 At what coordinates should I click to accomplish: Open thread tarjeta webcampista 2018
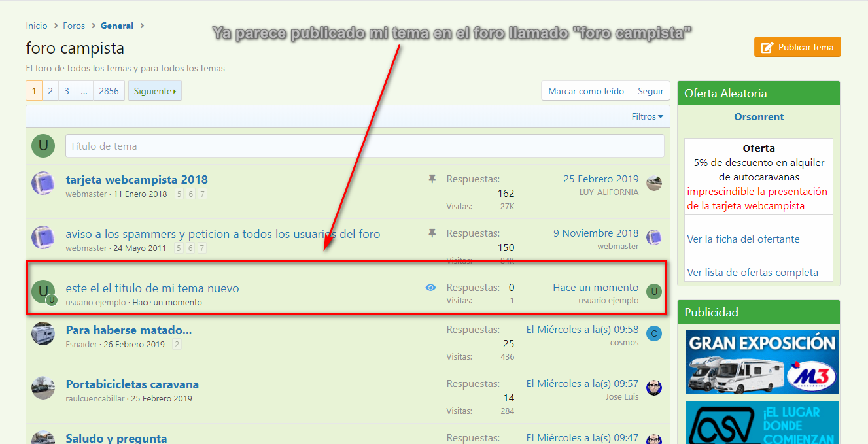(137, 179)
